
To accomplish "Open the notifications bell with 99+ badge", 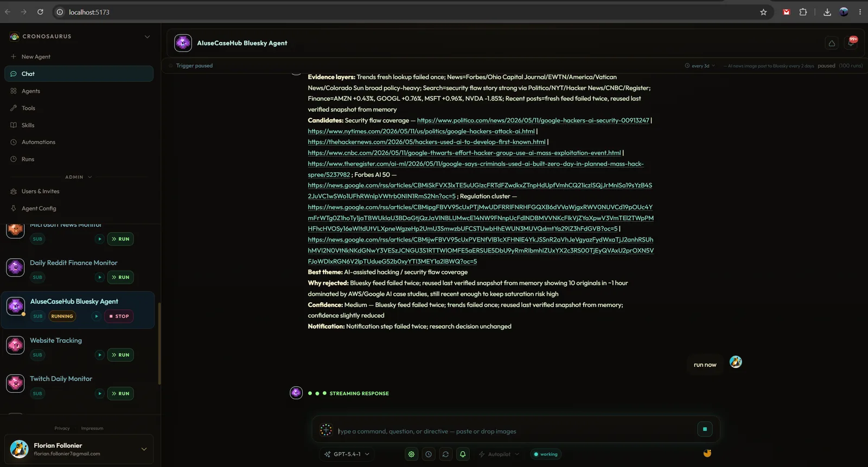I will point(851,42).
